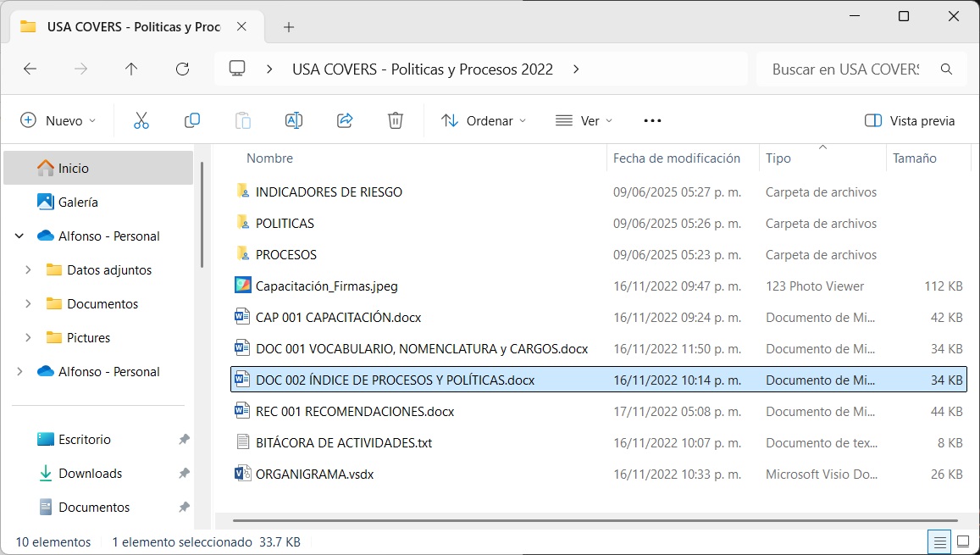The height and width of the screenshot is (555, 980).
Task: Click the Copy icon in toolbar
Action: click(192, 120)
